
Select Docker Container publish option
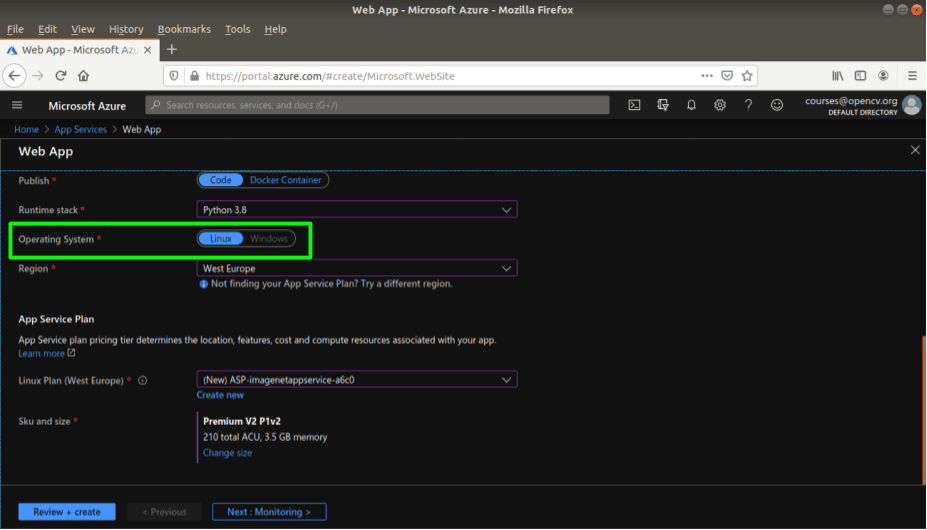click(x=286, y=180)
